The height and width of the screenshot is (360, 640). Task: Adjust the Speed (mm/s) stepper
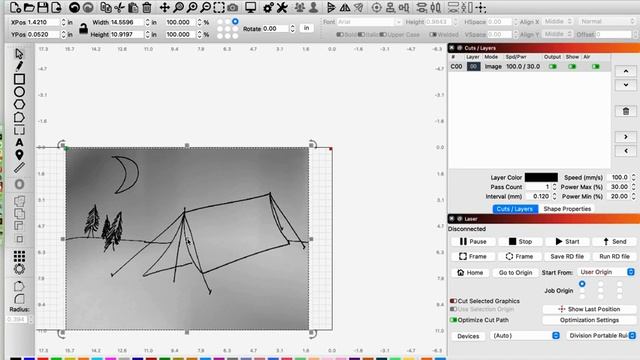point(633,177)
